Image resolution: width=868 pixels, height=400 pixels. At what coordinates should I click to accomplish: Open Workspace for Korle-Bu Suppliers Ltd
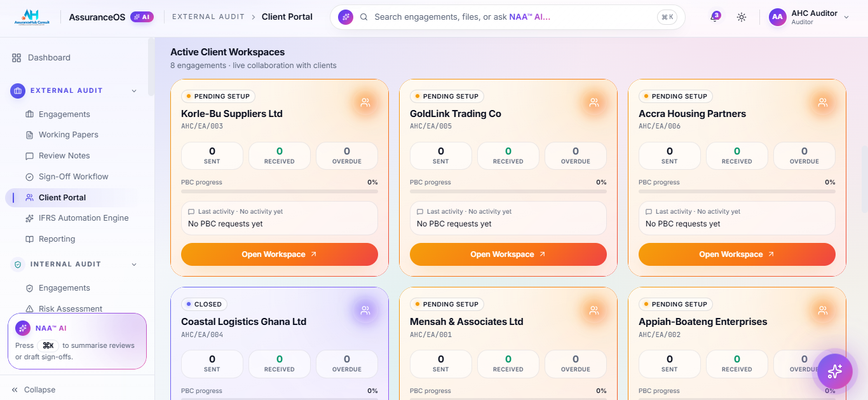(280, 254)
